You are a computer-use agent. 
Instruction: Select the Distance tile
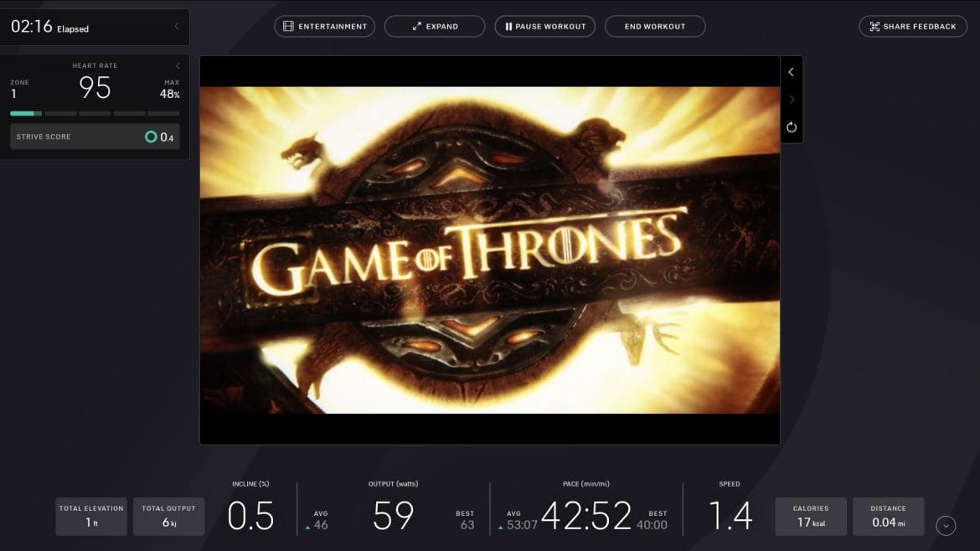pyautogui.click(x=888, y=516)
